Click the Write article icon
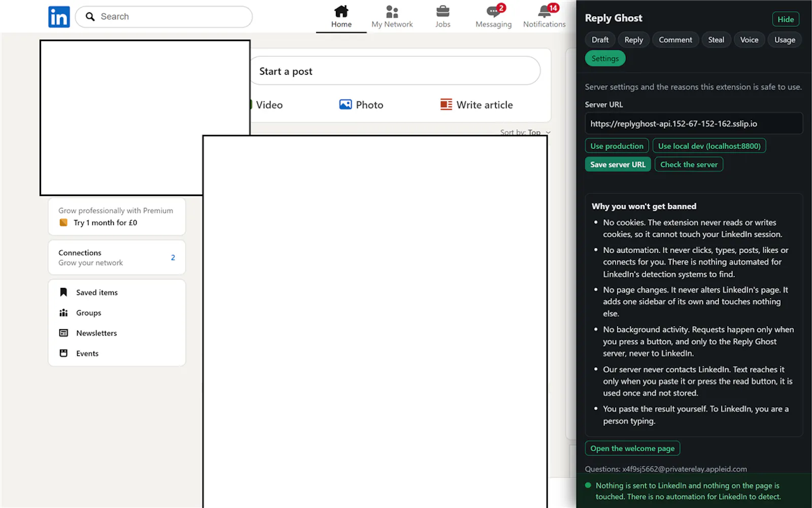 point(446,105)
